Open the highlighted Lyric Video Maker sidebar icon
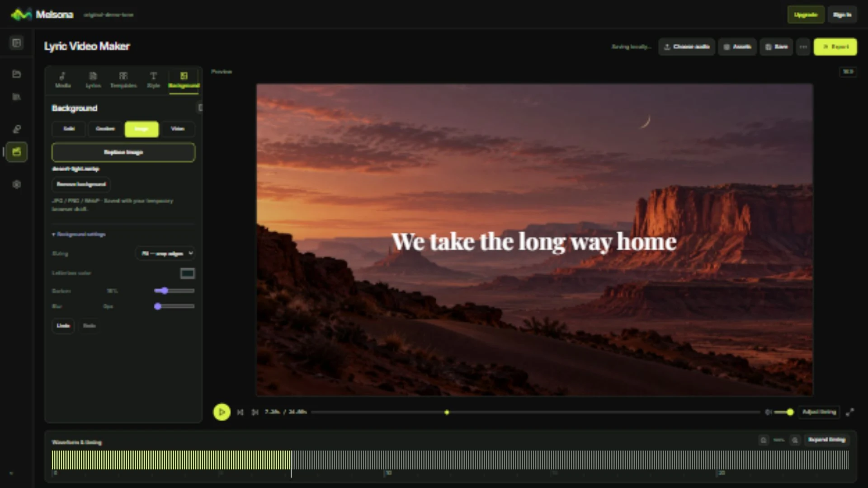This screenshot has height=488, width=868. [x=17, y=152]
